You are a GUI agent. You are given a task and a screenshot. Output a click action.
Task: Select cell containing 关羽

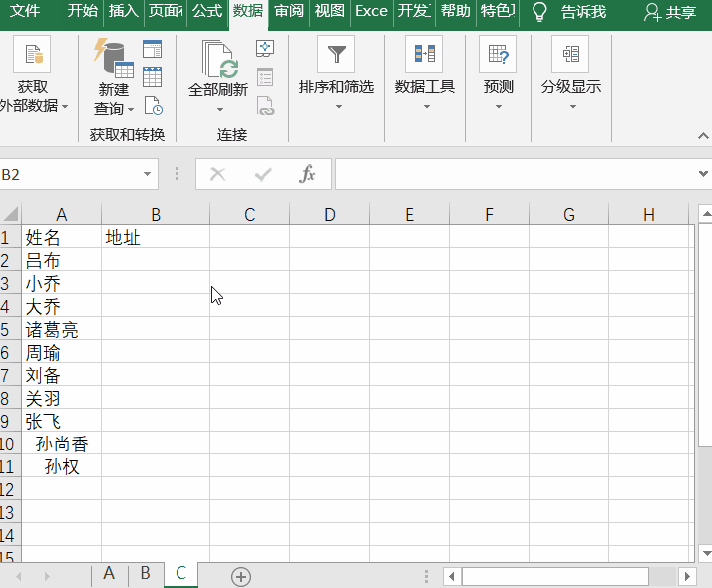(x=61, y=398)
